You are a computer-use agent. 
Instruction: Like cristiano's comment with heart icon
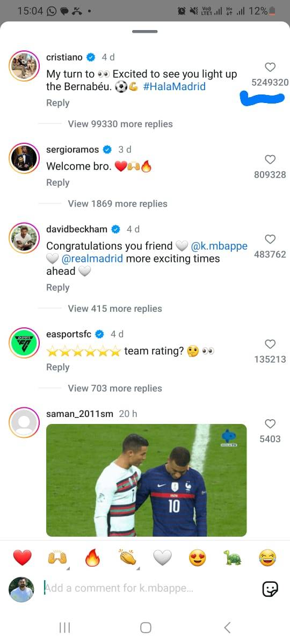point(271,67)
